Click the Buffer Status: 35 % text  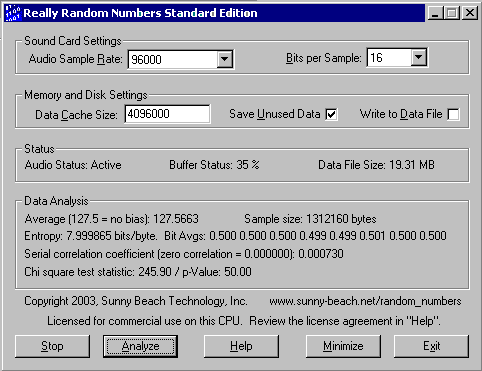[x=214, y=165]
